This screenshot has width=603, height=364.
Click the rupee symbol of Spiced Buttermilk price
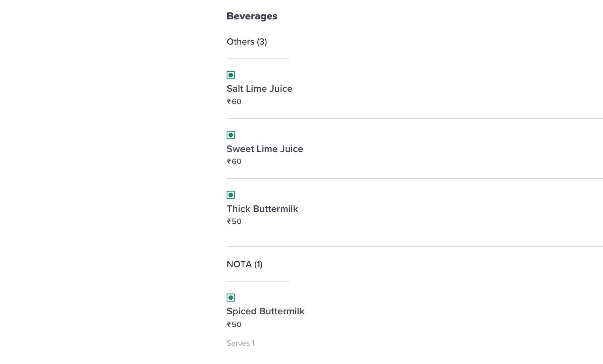(229, 325)
